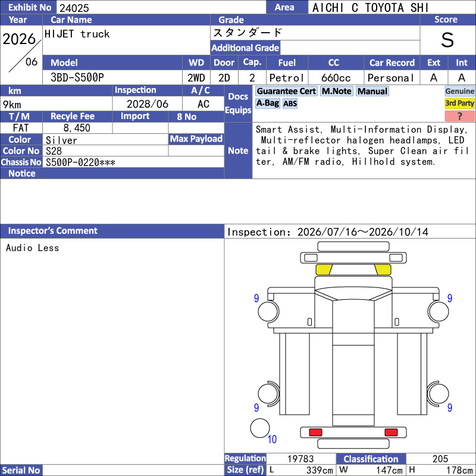Click the left yellow headlamp marker
Image resolution: width=476 pixels, height=476 pixels.
point(324,270)
